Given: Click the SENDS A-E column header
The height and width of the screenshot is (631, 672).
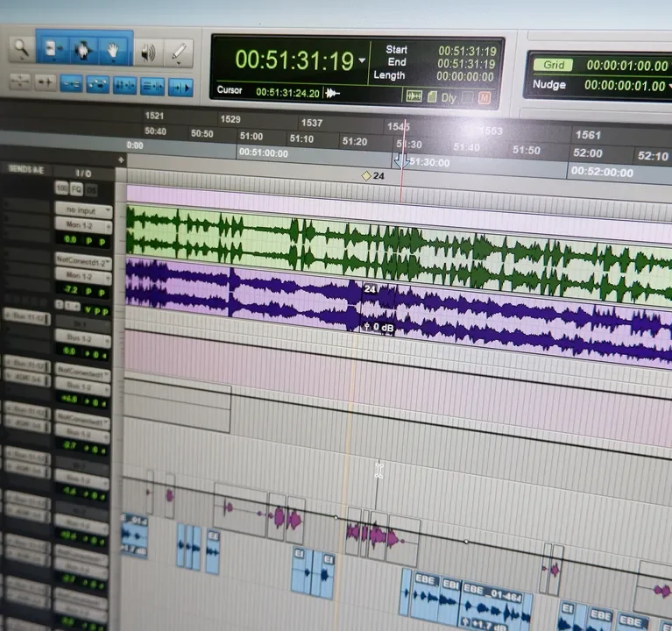Looking at the screenshot, I should 26,169.
